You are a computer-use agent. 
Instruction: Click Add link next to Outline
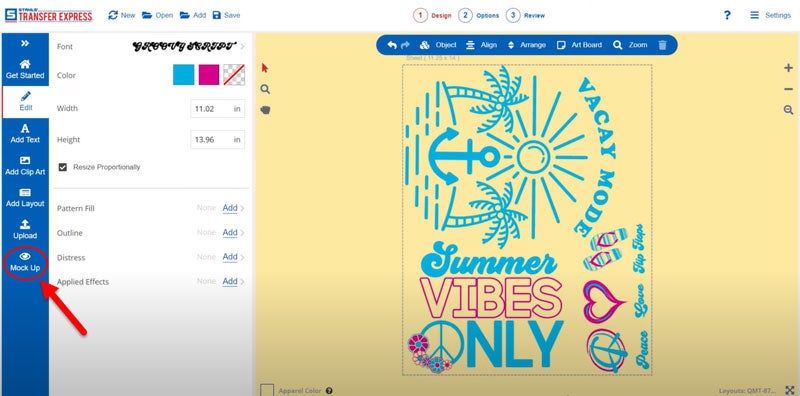click(230, 233)
